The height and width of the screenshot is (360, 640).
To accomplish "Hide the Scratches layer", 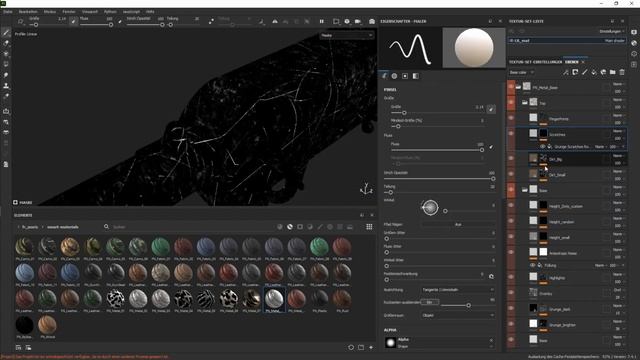I will pyautogui.click(x=511, y=134).
